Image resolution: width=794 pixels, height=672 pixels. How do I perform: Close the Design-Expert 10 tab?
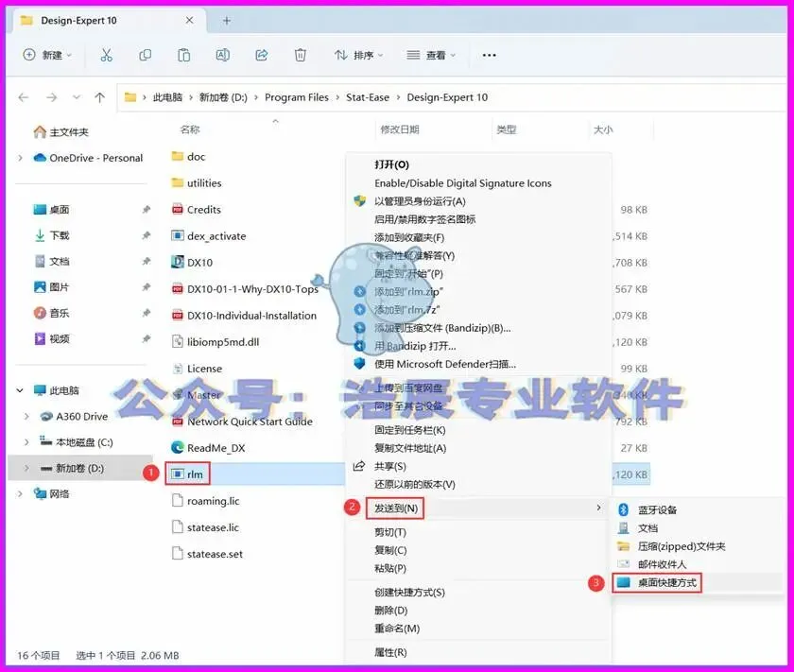[189, 20]
